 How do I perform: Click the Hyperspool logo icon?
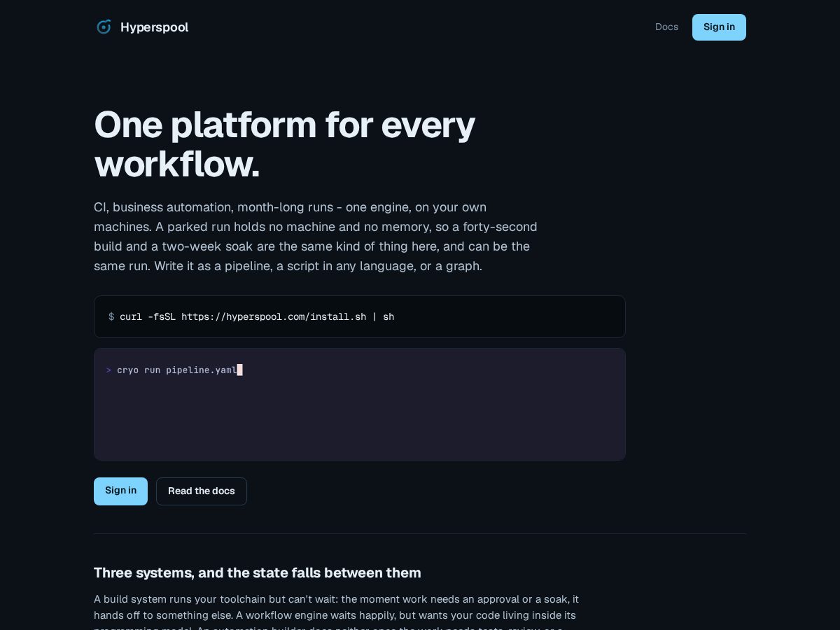tap(104, 27)
